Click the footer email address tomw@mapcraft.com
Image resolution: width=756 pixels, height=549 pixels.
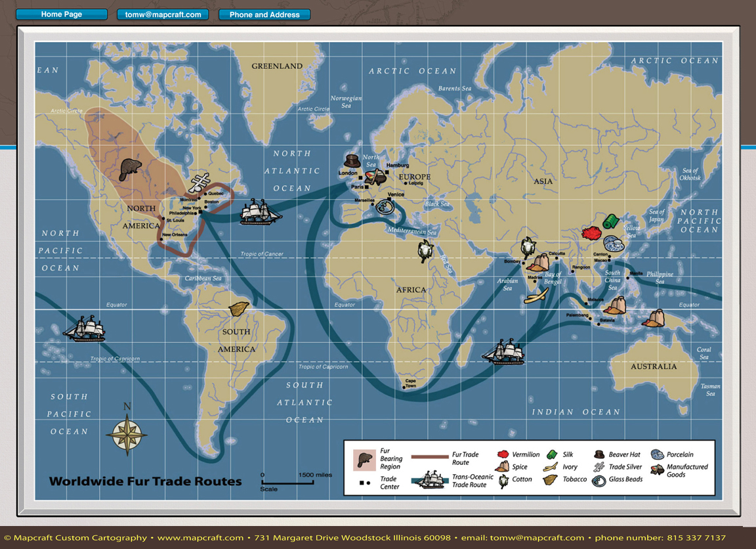point(537,537)
